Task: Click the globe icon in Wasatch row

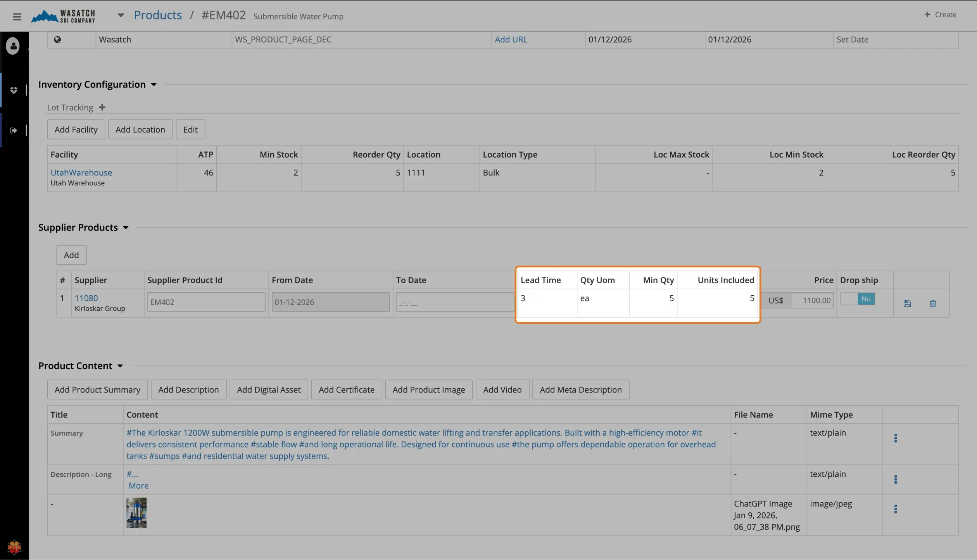Action: tap(57, 40)
